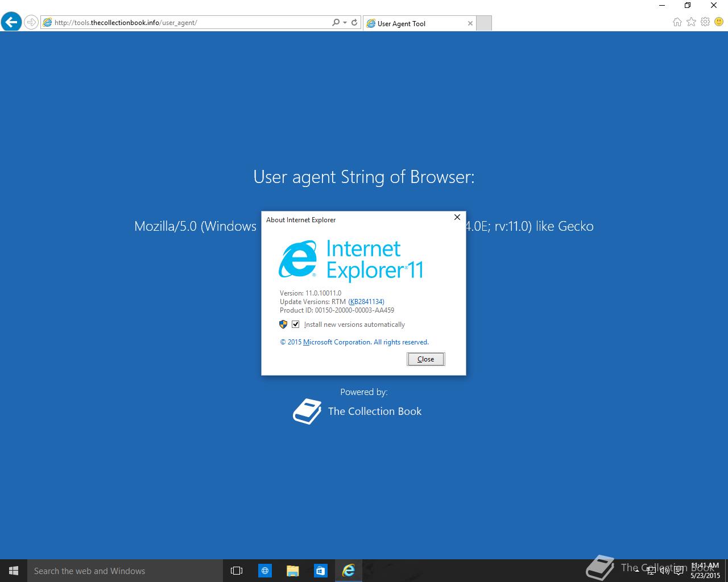728x582 pixels.
Task: Select Internet Explorer taskbar icon
Action: 349,571
